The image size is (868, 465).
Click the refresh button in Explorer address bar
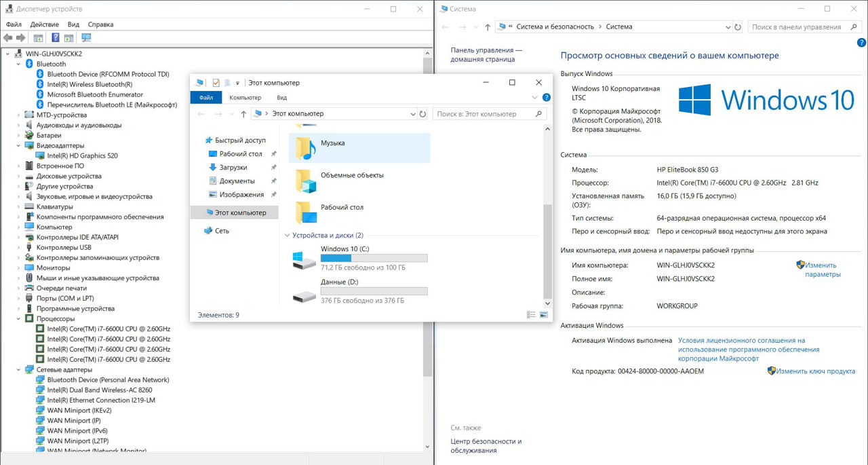point(423,114)
